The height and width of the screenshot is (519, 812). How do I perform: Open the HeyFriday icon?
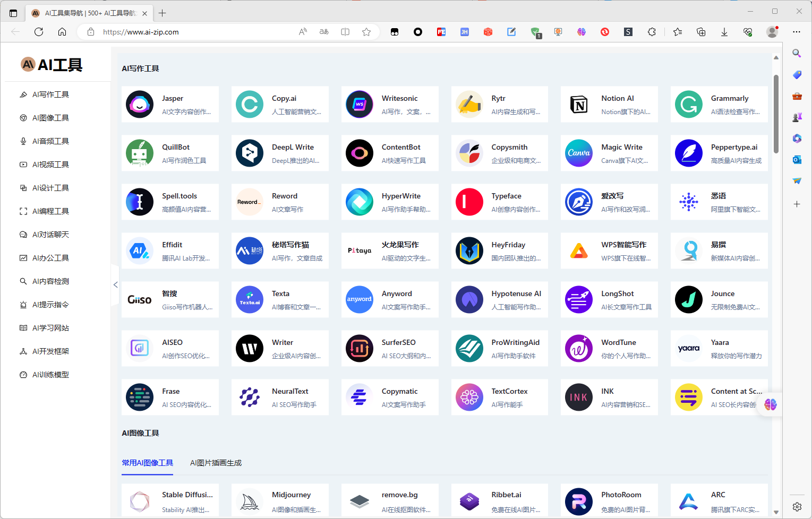[469, 251]
